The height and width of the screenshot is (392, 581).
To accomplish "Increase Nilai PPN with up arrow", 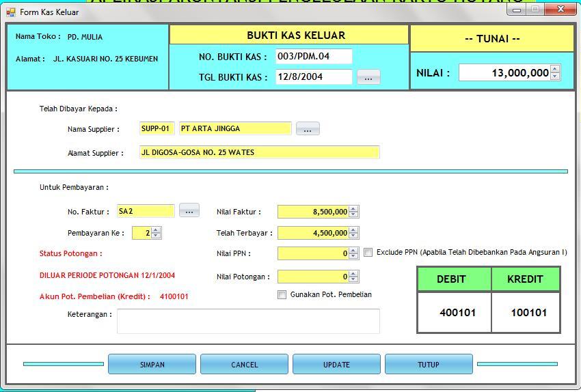I will tap(353, 251).
